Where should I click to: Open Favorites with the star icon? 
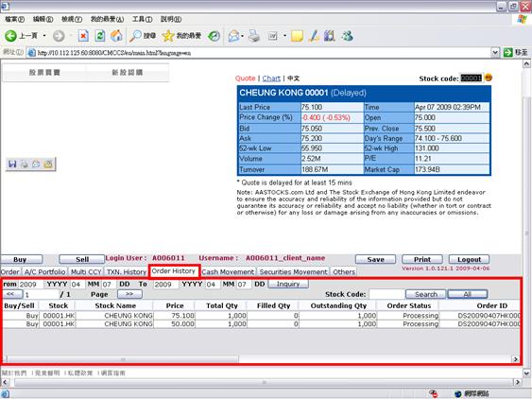pos(181,36)
